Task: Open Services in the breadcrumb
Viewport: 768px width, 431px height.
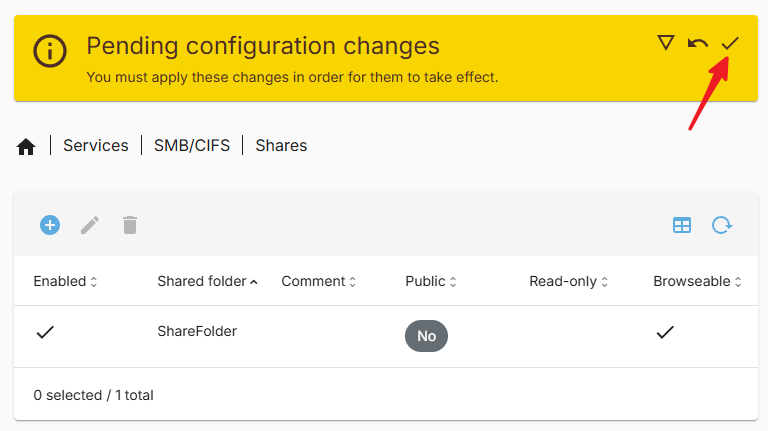Action: point(96,145)
